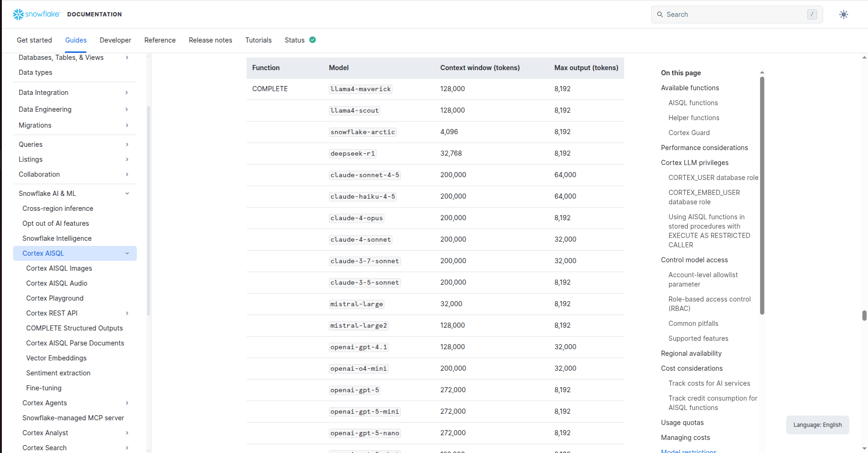Switch to the Developer tab

click(x=115, y=40)
